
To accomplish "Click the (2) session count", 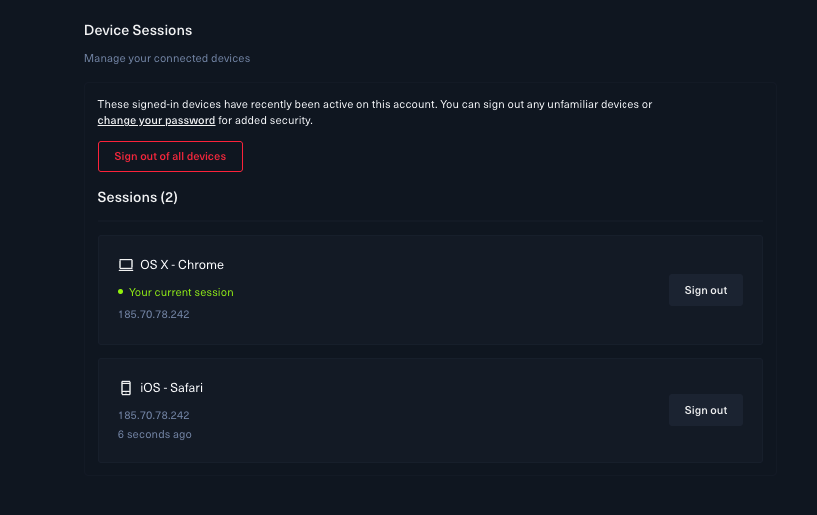I will click(169, 197).
